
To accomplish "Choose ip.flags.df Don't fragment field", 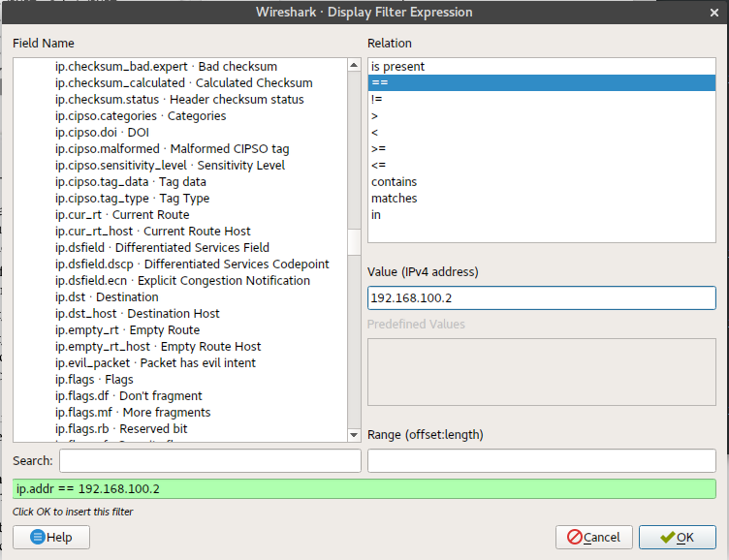I will pyautogui.click(x=128, y=396).
